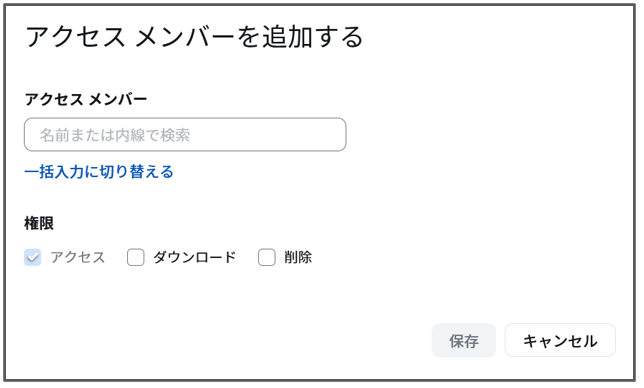Click the checkmark icon inside アクセス box

(x=32, y=258)
